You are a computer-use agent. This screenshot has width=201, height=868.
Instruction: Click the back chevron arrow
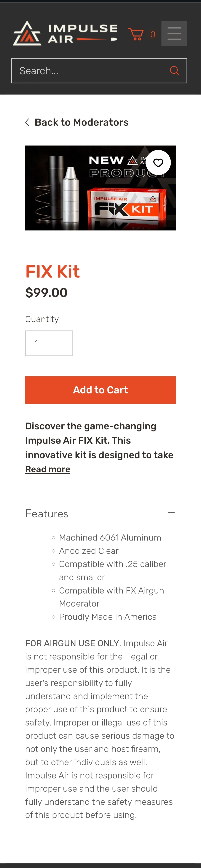27,122
